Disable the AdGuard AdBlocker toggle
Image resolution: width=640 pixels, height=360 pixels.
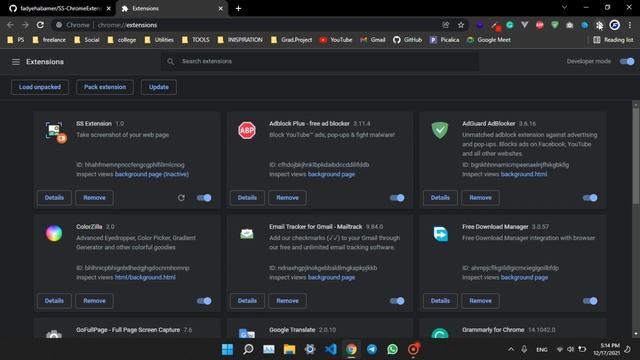590,198
